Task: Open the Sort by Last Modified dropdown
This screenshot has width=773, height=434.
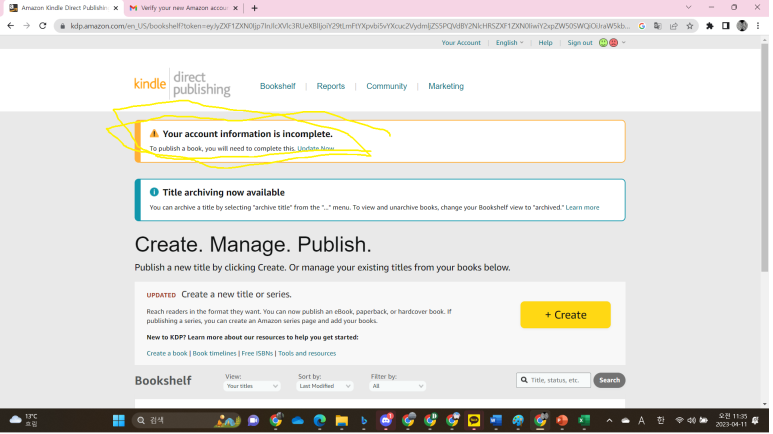Action: (x=325, y=387)
